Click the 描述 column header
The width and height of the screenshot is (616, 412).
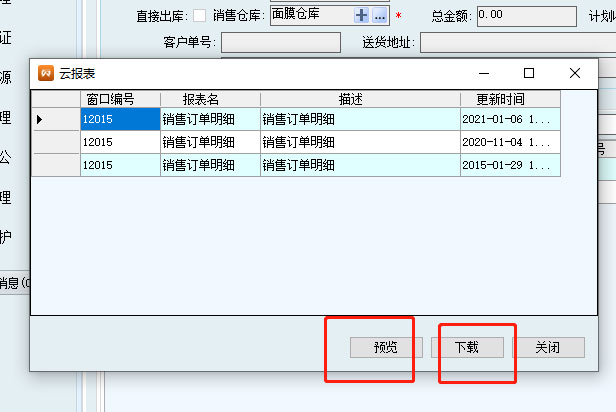coord(360,99)
